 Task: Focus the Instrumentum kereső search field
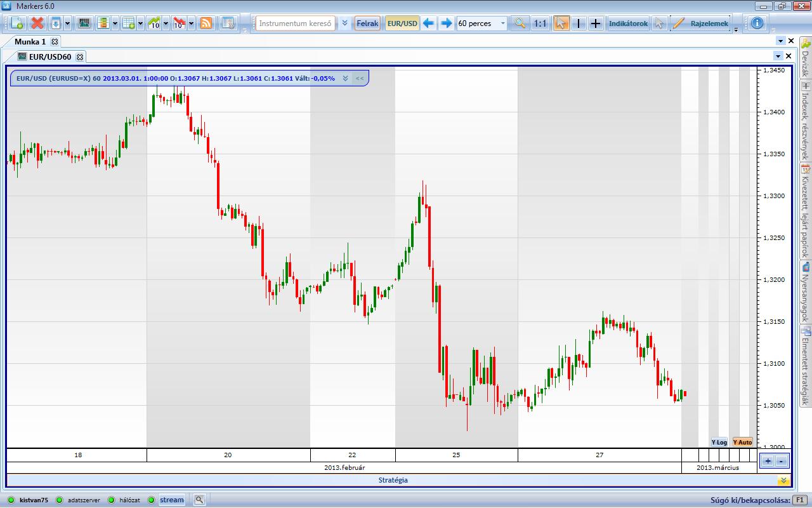pos(296,23)
